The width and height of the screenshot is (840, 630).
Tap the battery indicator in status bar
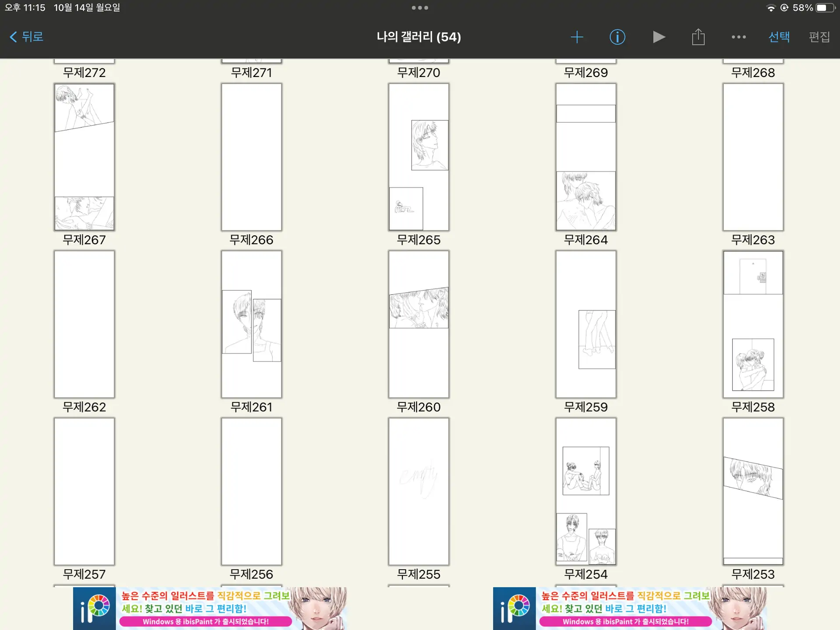[825, 8]
